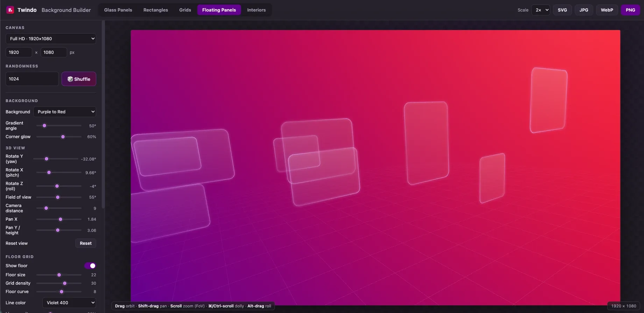Adjust the Grid density slider
Viewport: 644px width, 313px height.
(59, 283)
